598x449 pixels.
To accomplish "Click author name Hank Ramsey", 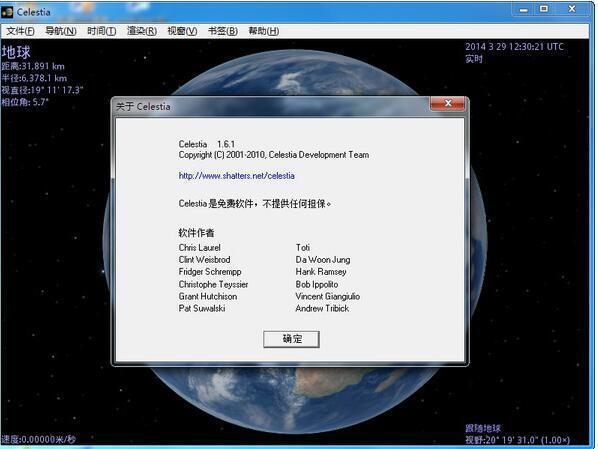I will [x=321, y=272].
